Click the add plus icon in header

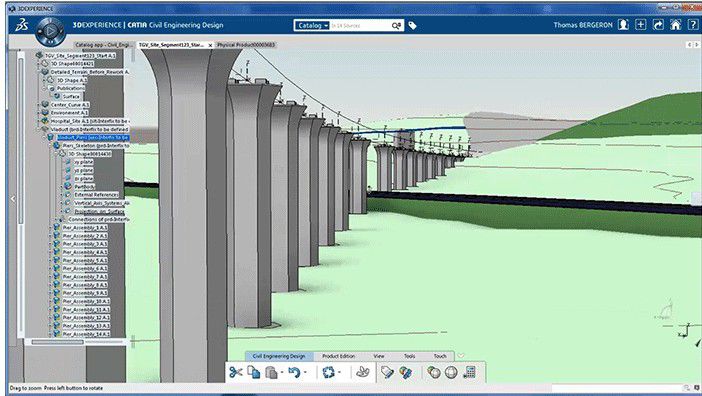point(641,25)
